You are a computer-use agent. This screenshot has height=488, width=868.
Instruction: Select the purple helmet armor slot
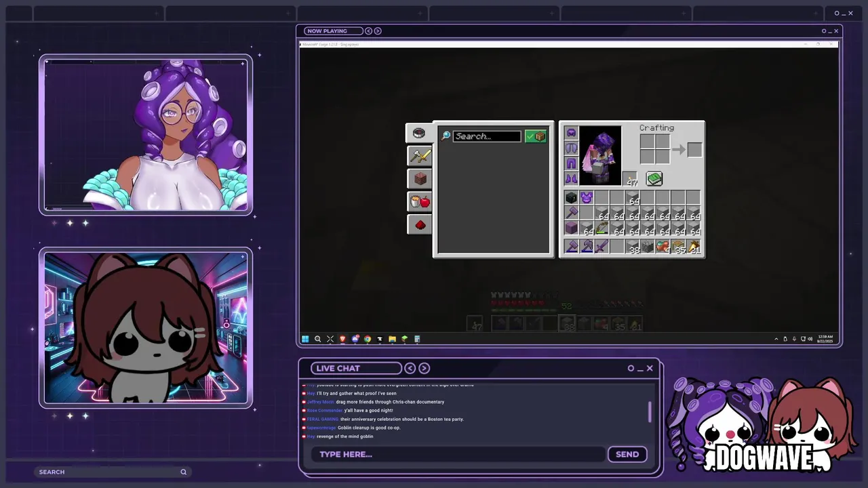click(x=571, y=133)
